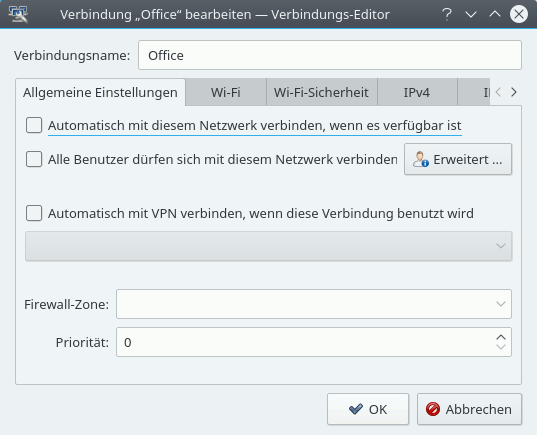
Task: Switch to the Wi-Fi tab
Action: point(226,92)
